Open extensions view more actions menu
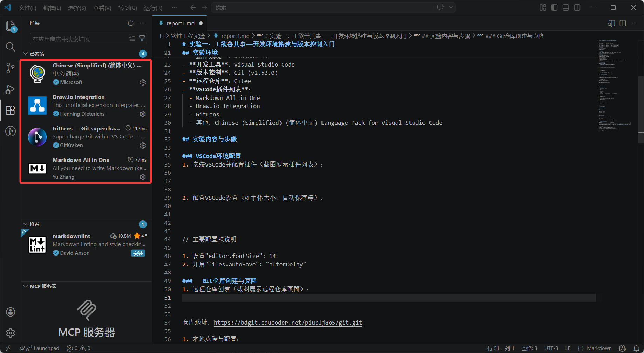Screen dimensions: 644x353 [142, 23]
